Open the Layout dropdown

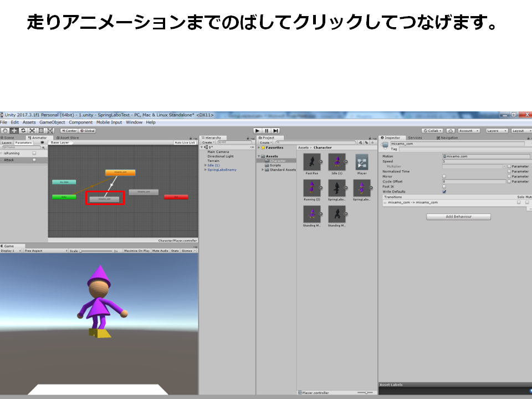pyautogui.click(x=521, y=131)
